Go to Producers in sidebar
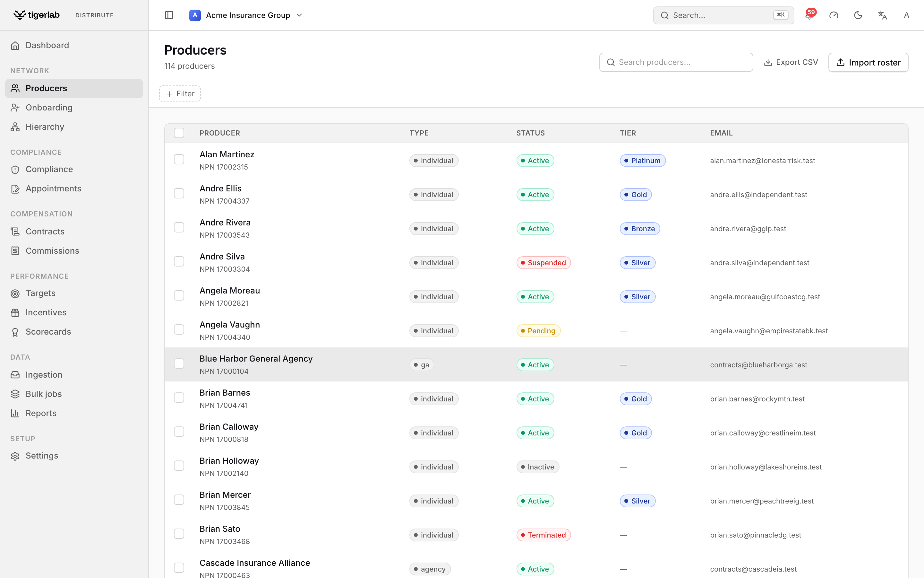This screenshot has width=924, height=578. coord(74,88)
